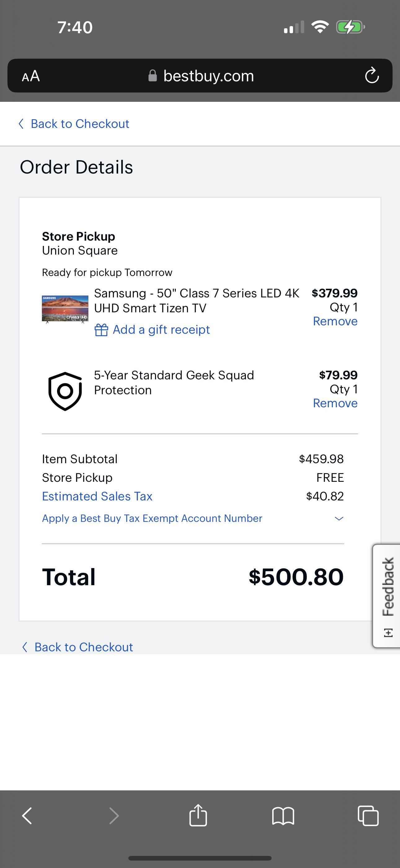Go back with the browser back arrow

point(27,816)
